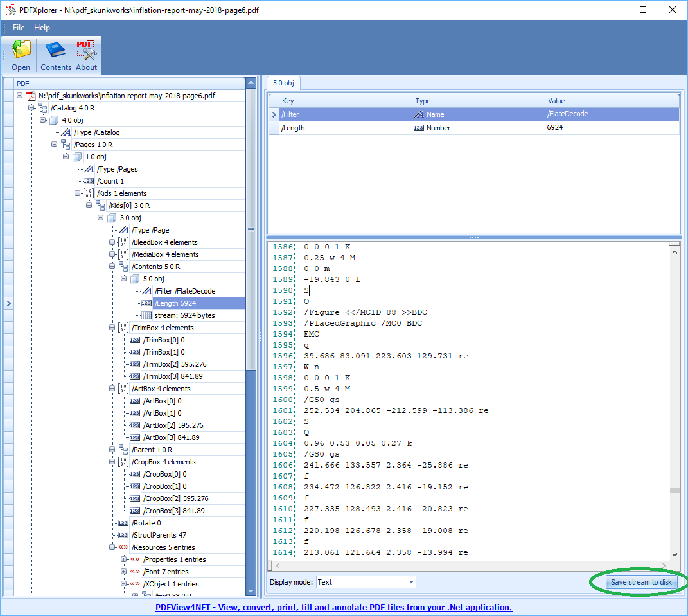Click the /Rotate 0 number icon
The width and height of the screenshot is (688, 616).
[123, 523]
